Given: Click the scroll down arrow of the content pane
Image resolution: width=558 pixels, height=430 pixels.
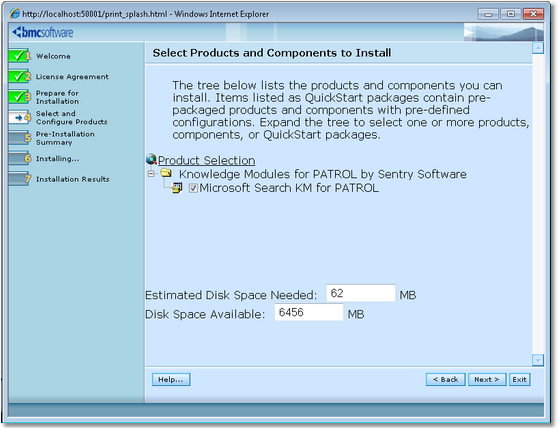Looking at the screenshot, I should (538, 360).
